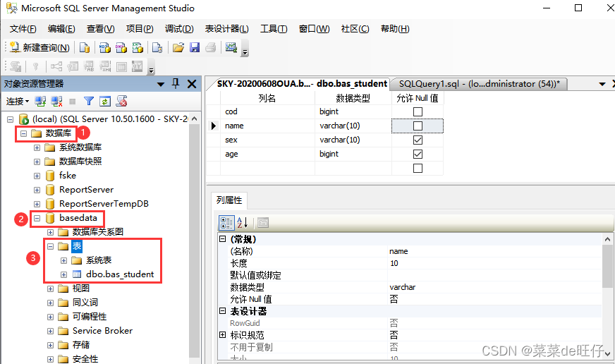
Task: Expand the 视图 folder node
Action: [50, 289]
